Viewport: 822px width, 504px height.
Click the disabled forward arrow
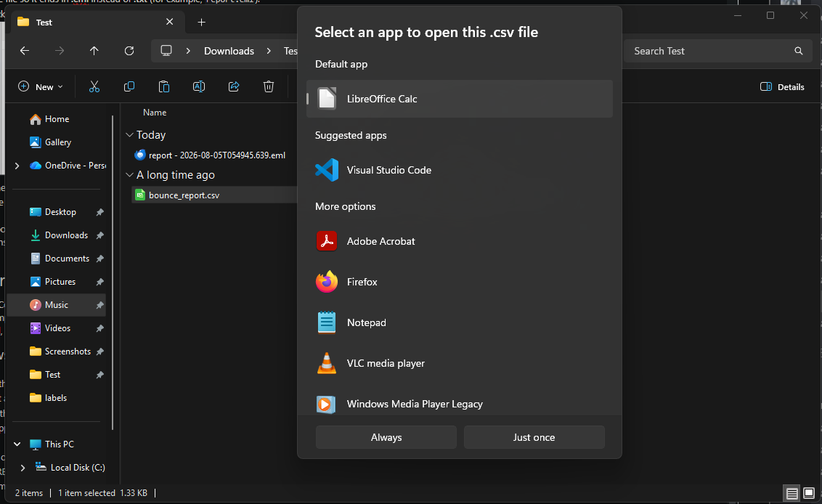coord(60,51)
